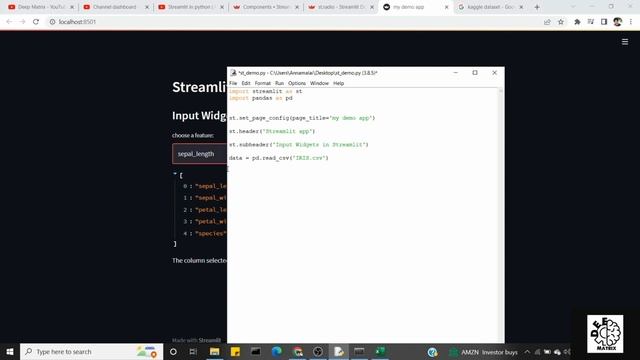This screenshot has height=360, width=640.
Task: Minimize the IDLE editor window
Action: (x=456, y=73)
